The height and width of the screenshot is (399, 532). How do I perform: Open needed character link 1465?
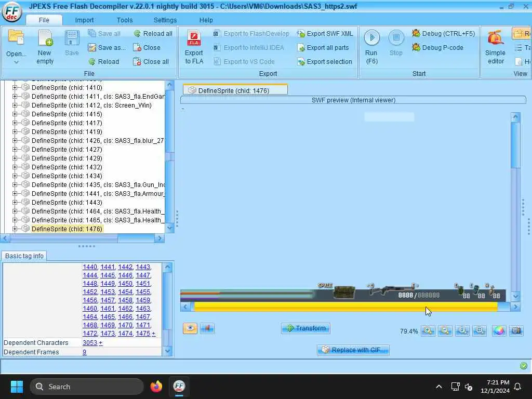[108, 316]
